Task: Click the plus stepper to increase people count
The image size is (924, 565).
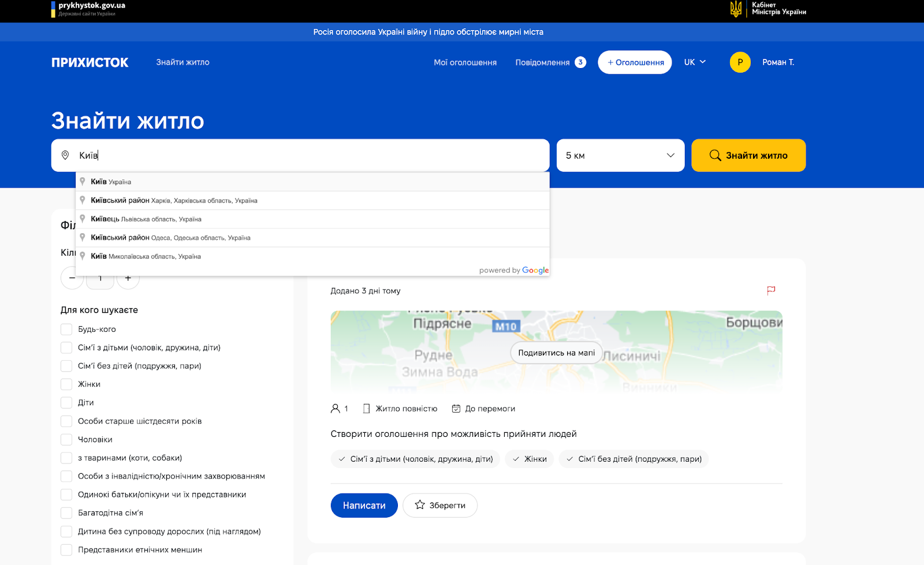Action: point(128,278)
